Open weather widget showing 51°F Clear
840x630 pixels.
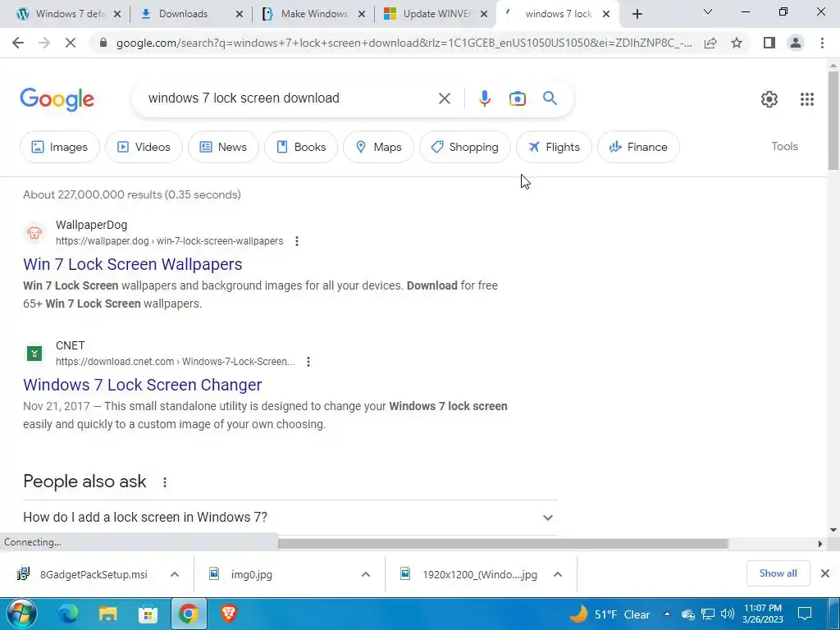click(609, 614)
